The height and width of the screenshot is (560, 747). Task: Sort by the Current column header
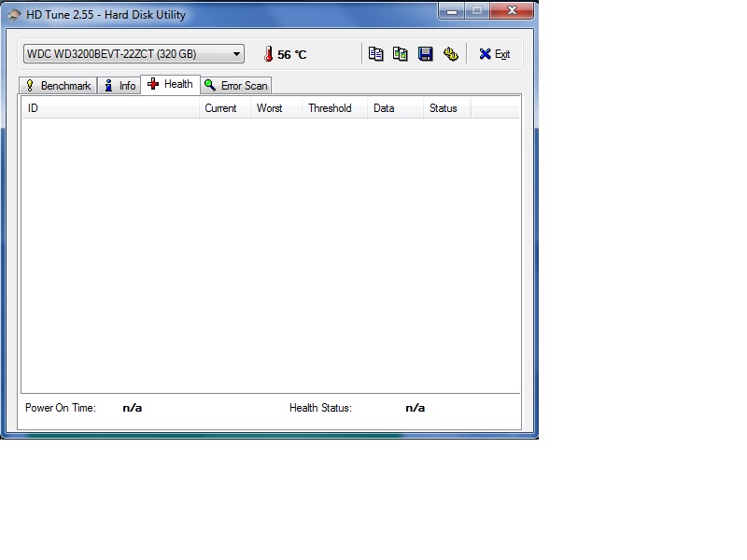click(225, 108)
